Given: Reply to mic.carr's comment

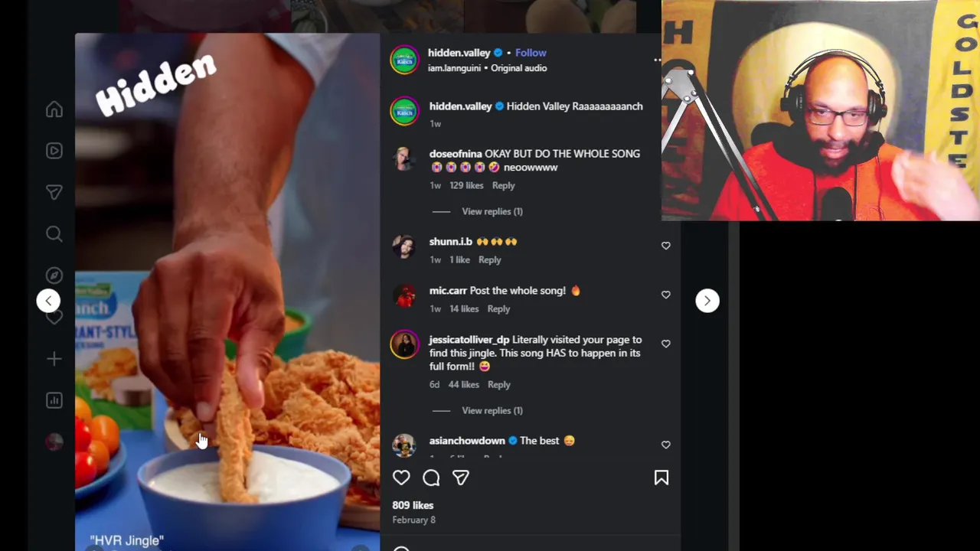Looking at the screenshot, I should click(498, 308).
